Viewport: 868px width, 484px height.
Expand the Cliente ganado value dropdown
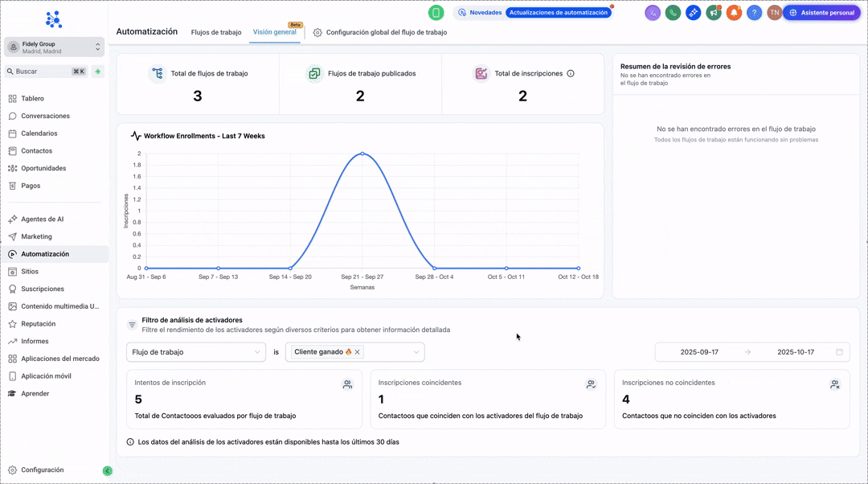pyautogui.click(x=416, y=352)
